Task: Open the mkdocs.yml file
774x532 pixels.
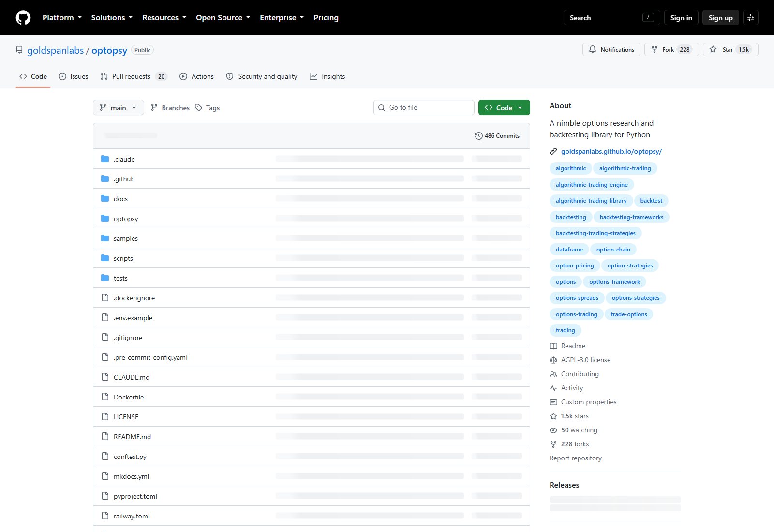Action: click(131, 476)
